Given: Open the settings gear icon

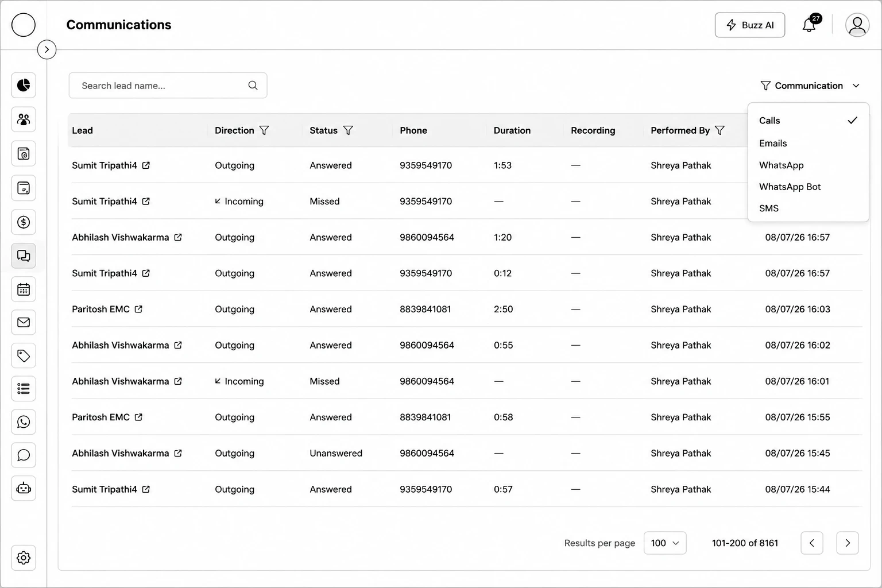Looking at the screenshot, I should [x=24, y=558].
